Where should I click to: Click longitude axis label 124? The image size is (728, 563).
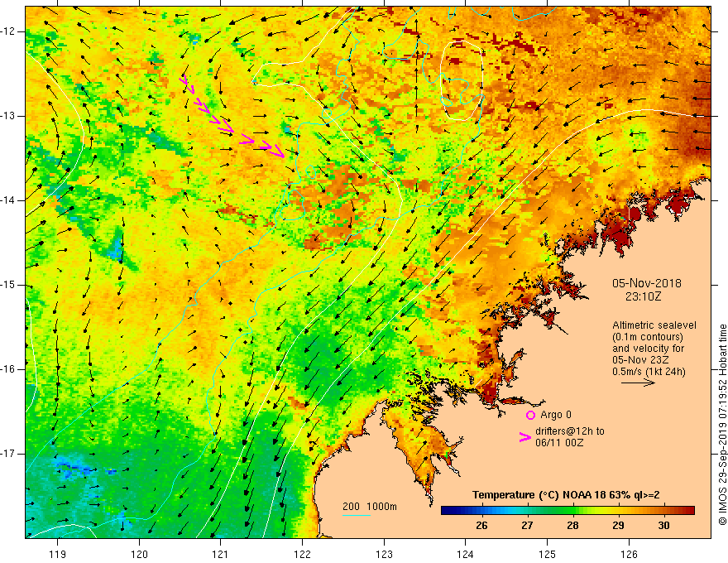465,554
